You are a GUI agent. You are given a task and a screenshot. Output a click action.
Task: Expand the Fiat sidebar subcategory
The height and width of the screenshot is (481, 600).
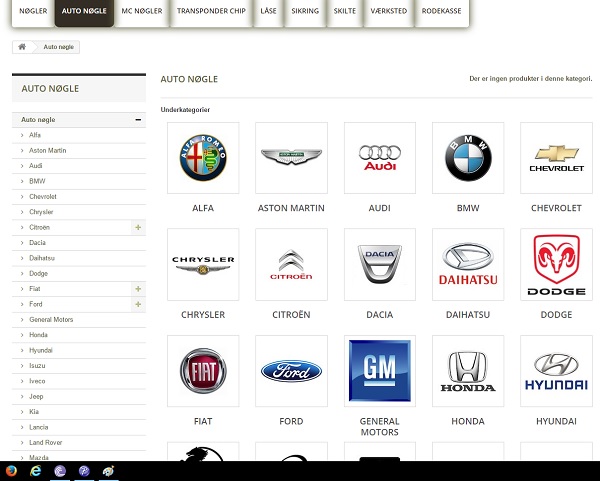(x=138, y=289)
